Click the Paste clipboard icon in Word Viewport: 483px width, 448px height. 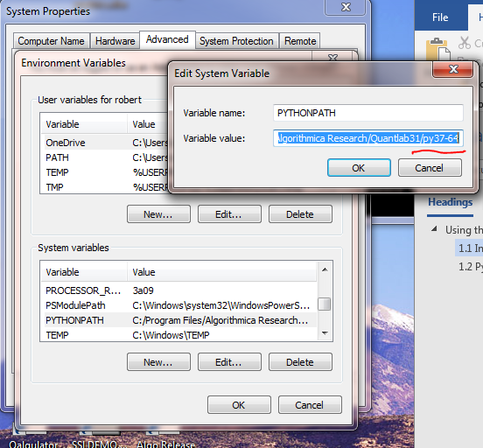pyautogui.click(x=437, y=49)
